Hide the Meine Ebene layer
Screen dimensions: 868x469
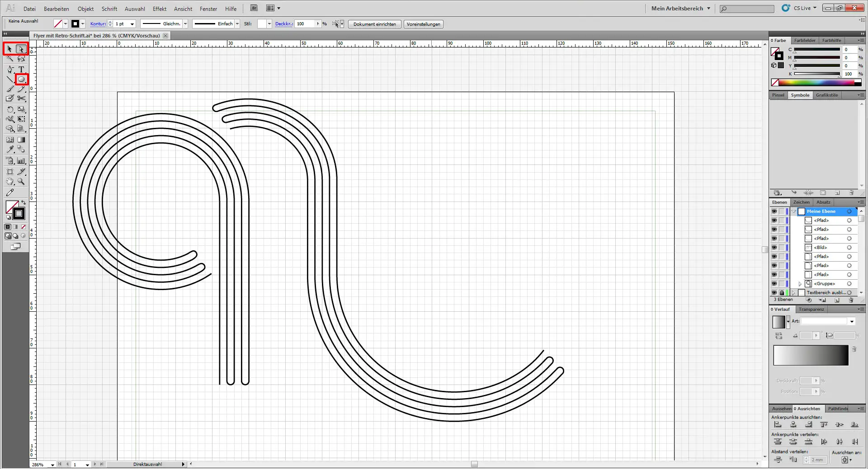[774, 211]
